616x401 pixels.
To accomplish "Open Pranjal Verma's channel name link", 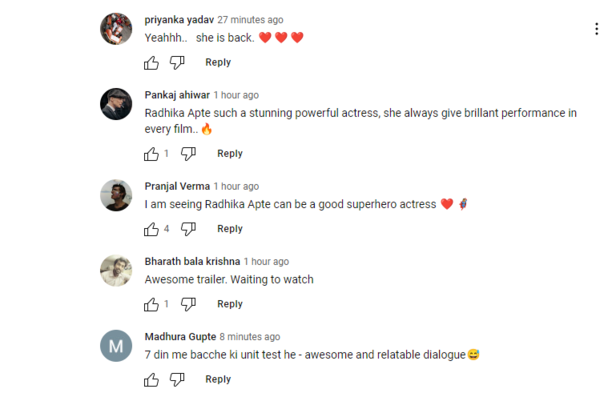I will click(177, 186).
